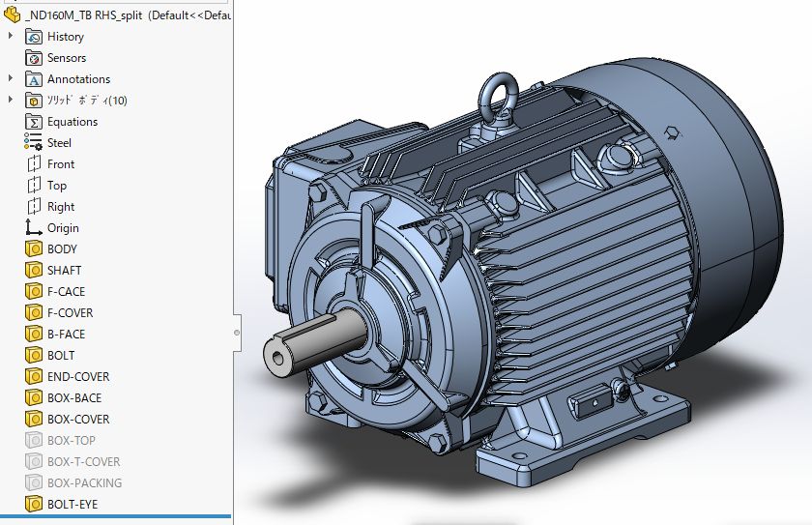
Task: Click the Annotations icon
Action: click(34, 79)
